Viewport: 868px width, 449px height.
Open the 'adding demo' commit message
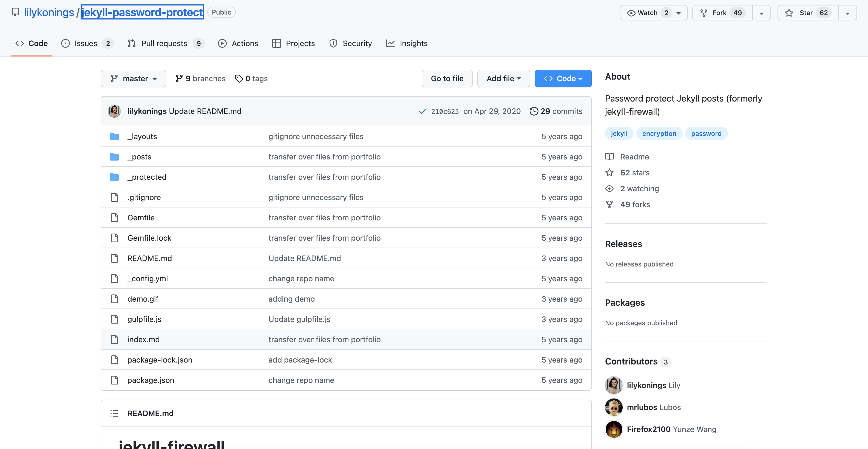[291, 299]
